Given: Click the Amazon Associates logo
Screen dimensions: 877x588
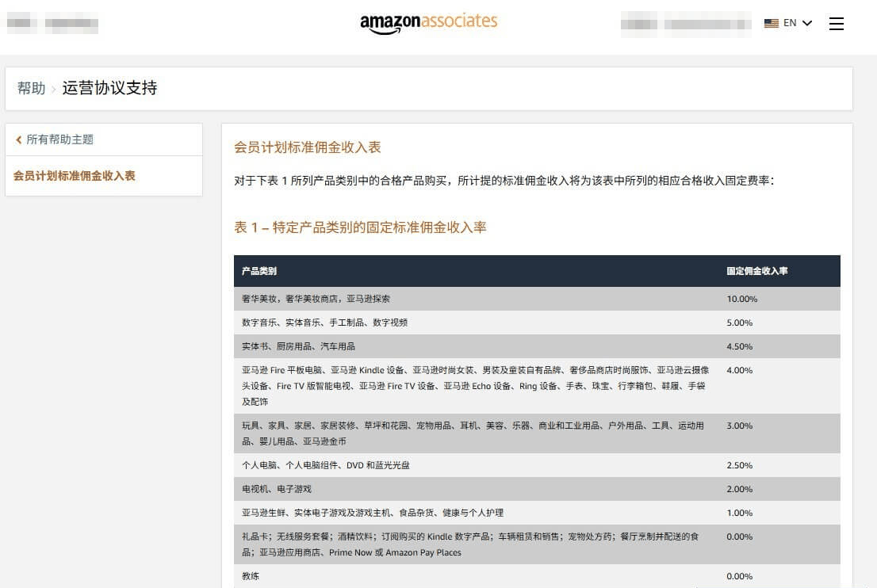Looking at the screenshot, I should (428, 23).
